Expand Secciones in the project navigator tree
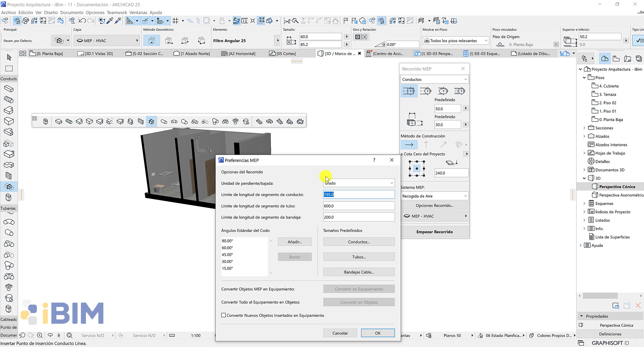 tap(585, 128)
